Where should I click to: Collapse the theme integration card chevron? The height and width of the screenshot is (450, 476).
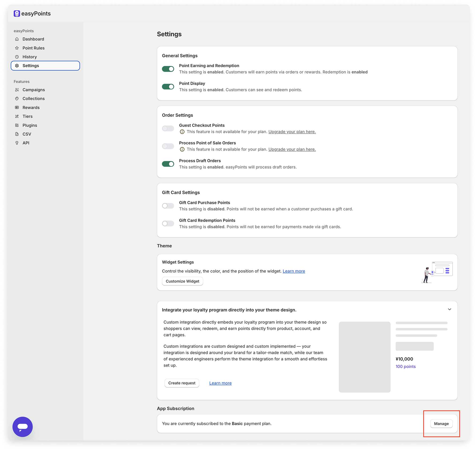(450, 309)
